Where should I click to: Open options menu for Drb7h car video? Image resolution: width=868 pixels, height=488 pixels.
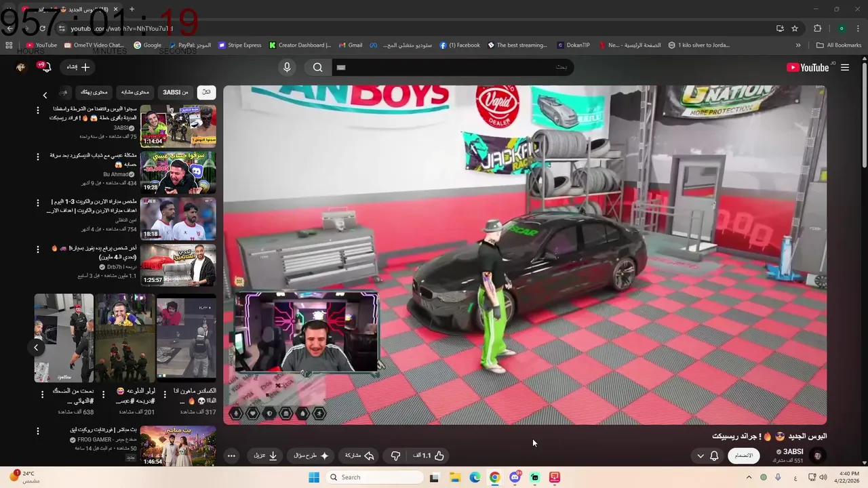click(x=38, y=249)
